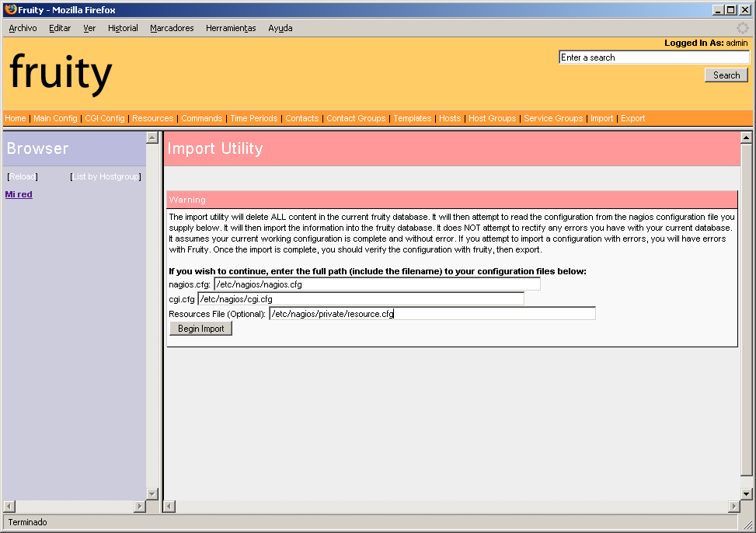Open the Herramientas menu
Viewport: 756px width, 533px height.
(x=231, y=28)
